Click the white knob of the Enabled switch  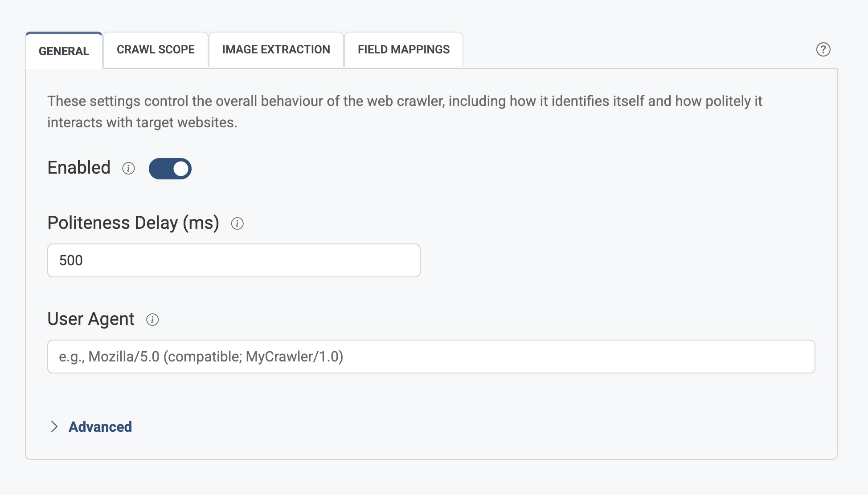pos(180,169)
